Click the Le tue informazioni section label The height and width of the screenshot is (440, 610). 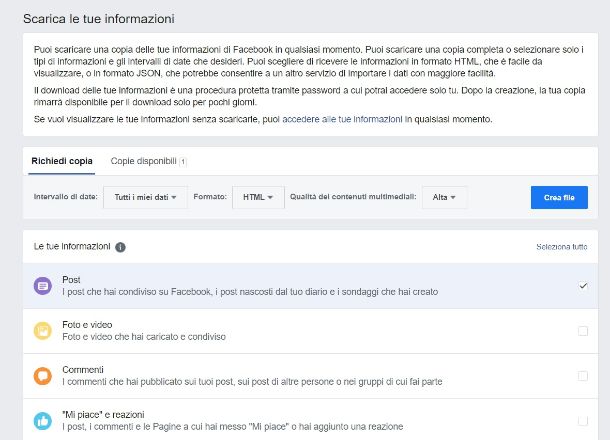pyautogui.click(x=72, y=246)
